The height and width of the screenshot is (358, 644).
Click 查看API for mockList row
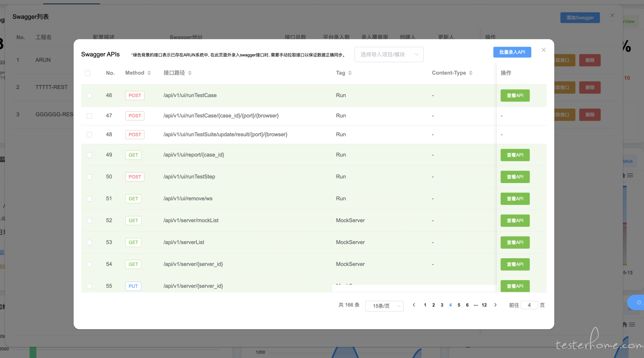click(515, 220)
